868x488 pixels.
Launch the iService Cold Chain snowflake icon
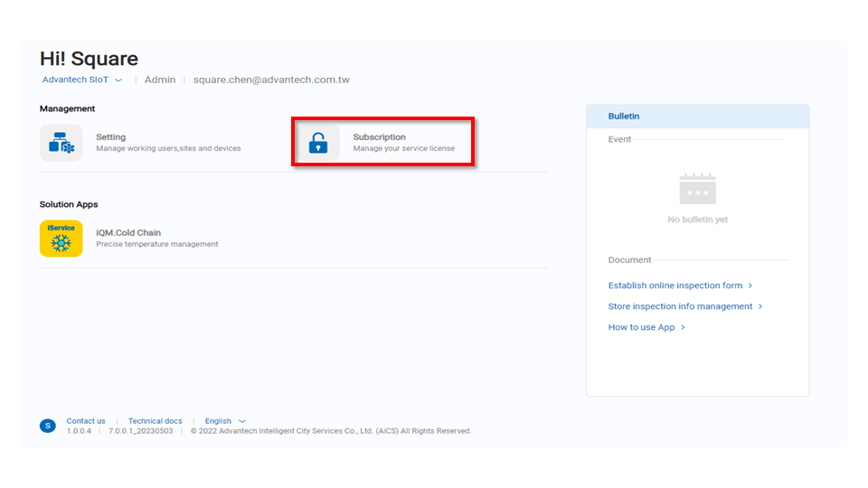tap(61, 239)
